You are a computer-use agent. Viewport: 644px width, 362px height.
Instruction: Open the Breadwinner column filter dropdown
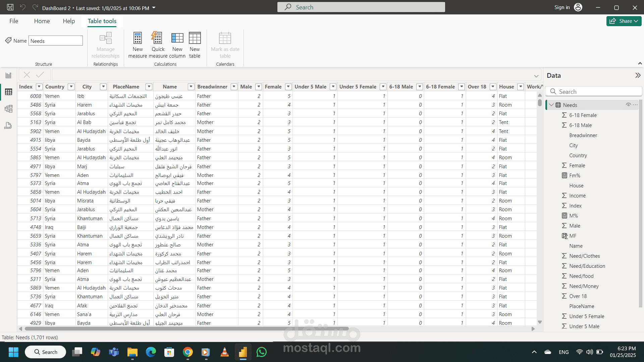pyautogui.click(x=234, y=87)
